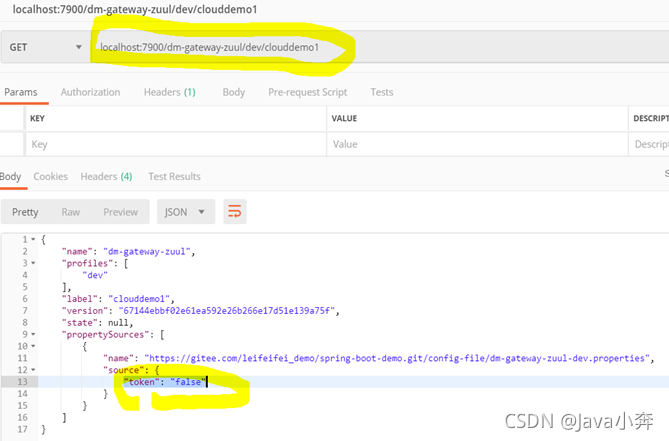Click the "token": "false" line

[x=165, y=382]
